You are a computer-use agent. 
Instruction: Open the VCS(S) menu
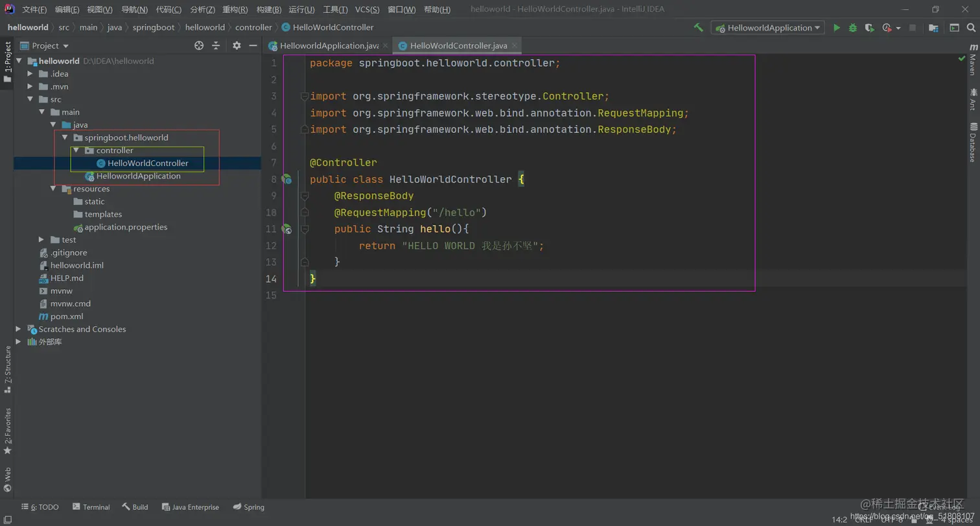click(367, 10)
